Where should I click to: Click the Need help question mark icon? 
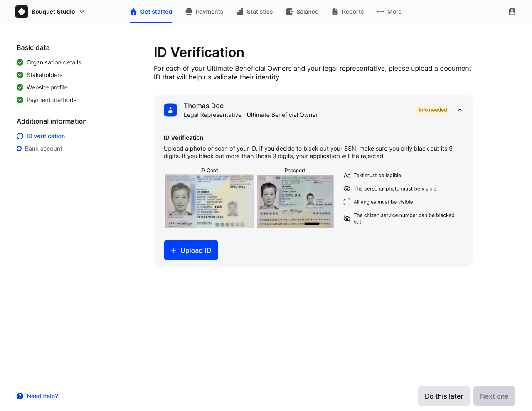click(x=20, y=396)
